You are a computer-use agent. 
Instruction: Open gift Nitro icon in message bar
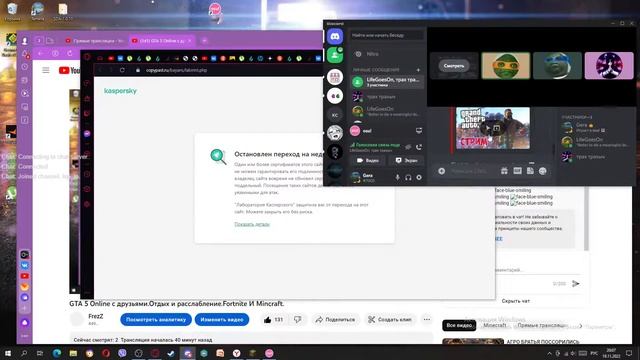tap(504, 171)
